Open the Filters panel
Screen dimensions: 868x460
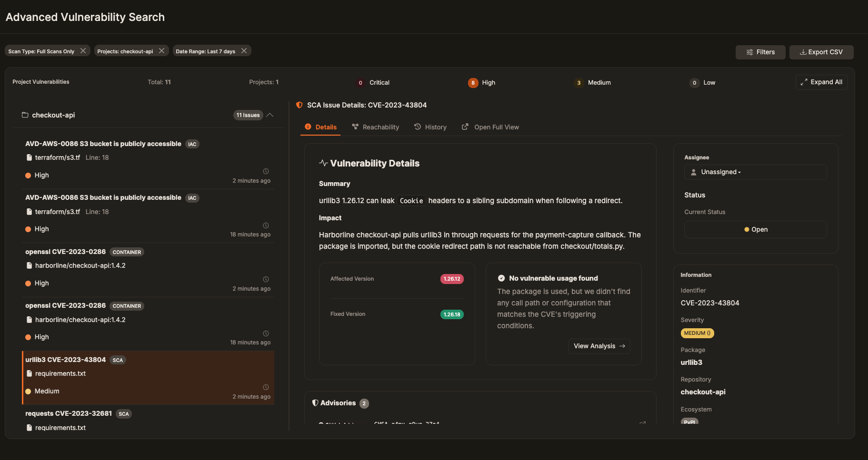tap(760, 52)
